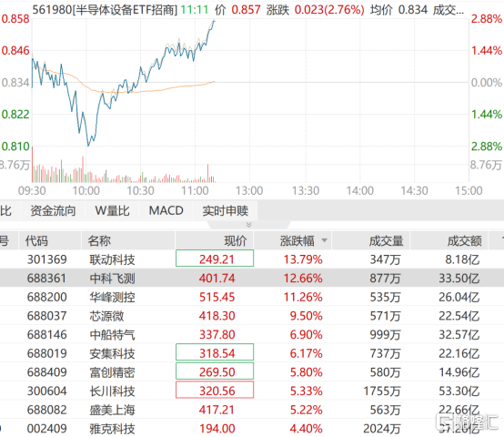
Task: Expand the panel using double-chevron arrow
Action: (248, 225)
